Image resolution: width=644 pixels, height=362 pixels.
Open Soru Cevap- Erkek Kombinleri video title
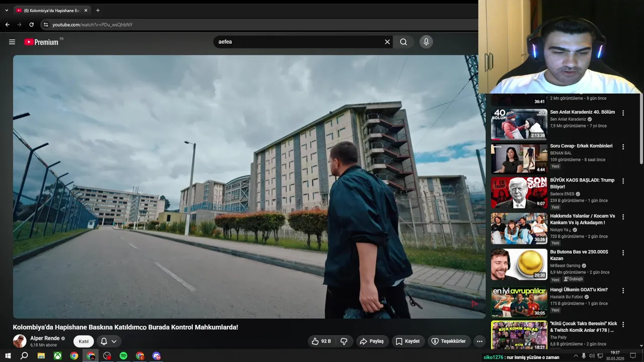click(581, 146)
